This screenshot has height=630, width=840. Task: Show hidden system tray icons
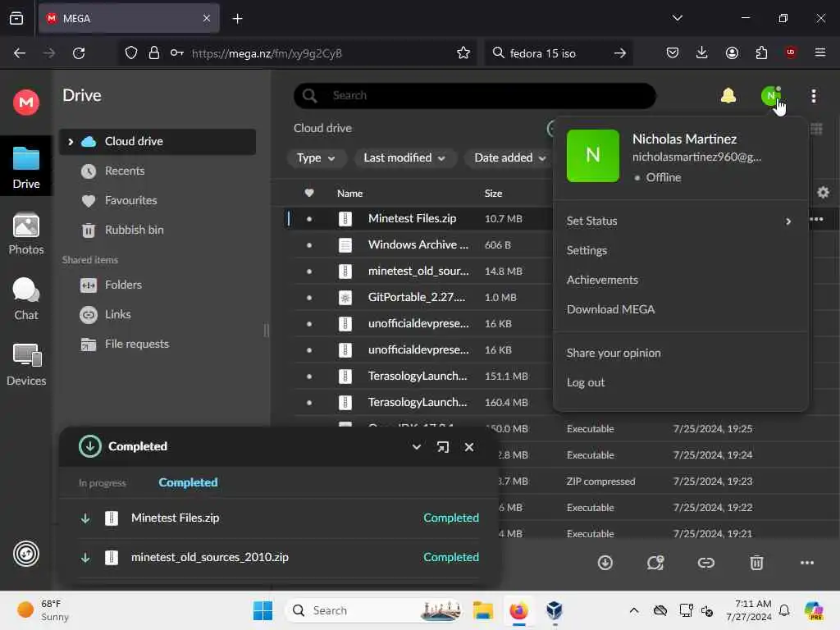634,610
